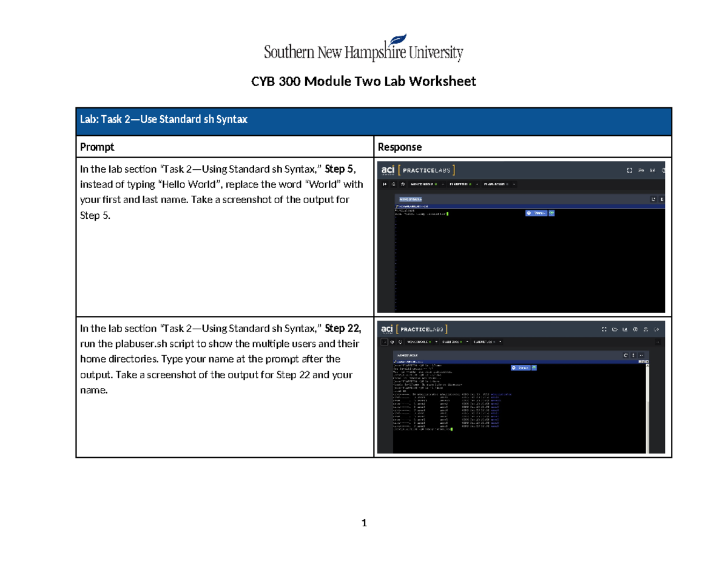728x562 pixels.
Task: Toggle the sidebar panel button in bottom lab toolbar
Action: 383,343
